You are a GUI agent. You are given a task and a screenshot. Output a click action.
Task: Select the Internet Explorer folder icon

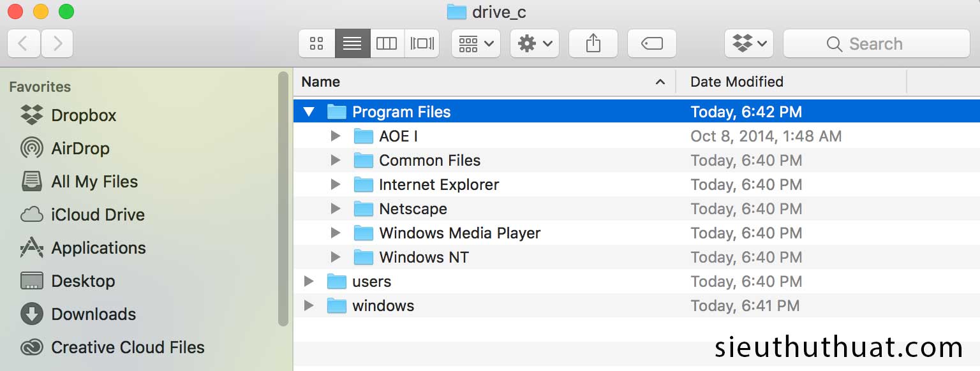point(363,185)
